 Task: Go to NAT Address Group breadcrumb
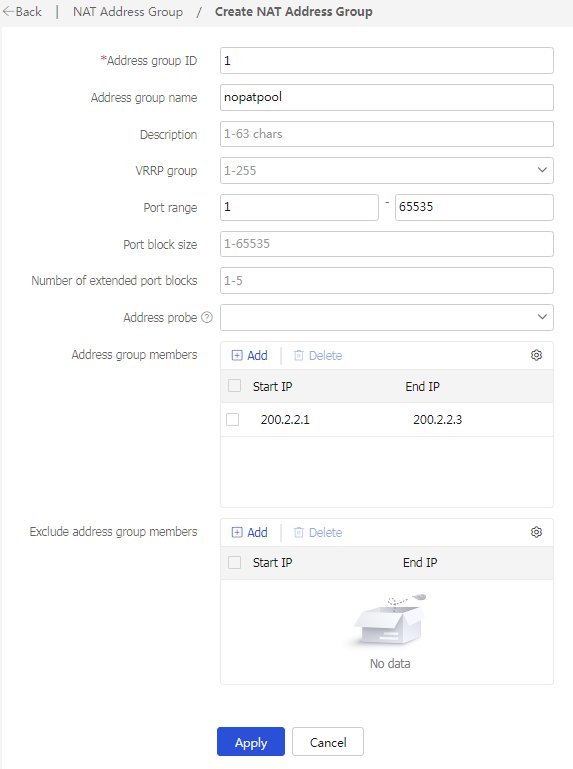pos(128,12)
